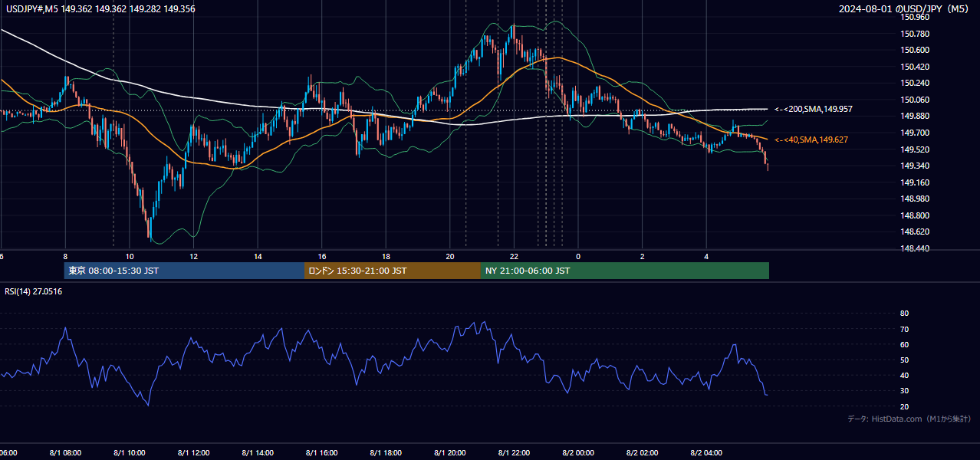Click hour label 4 under the price chart

(x=706, y=256)
